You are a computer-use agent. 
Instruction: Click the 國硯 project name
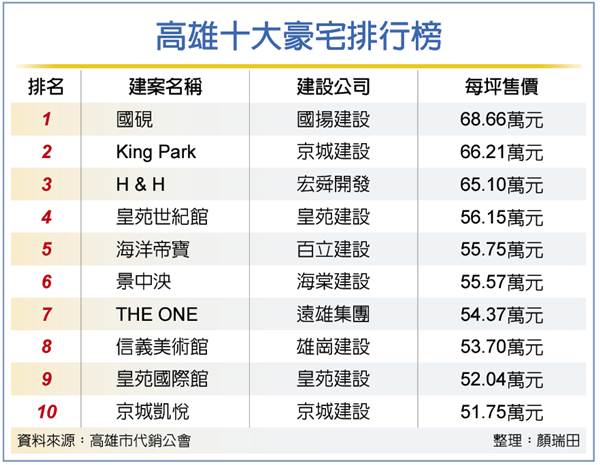pyautogui.click(x=135, y=119)
